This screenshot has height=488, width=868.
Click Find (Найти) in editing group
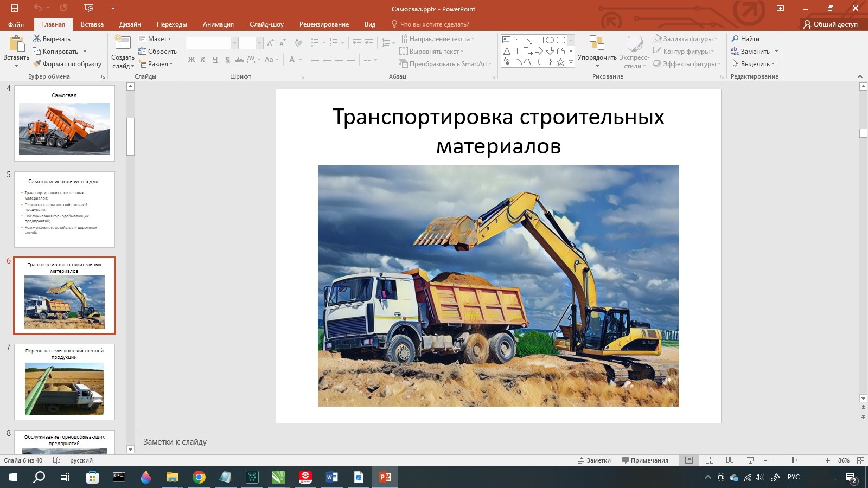coord(745,39)
